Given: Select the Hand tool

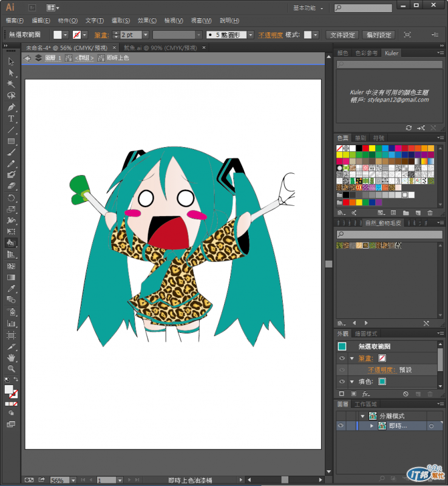Looking at the screenshot, I should [x=11, y=358].
